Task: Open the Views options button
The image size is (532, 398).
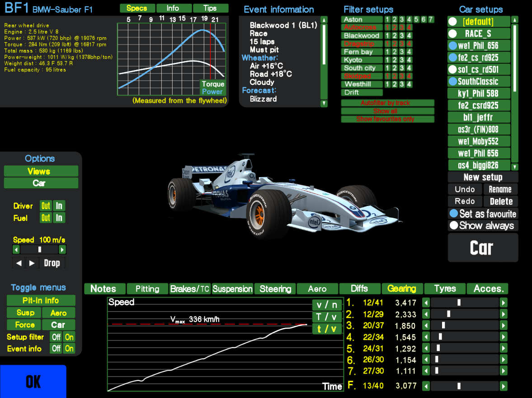Action: pos(41,172)
